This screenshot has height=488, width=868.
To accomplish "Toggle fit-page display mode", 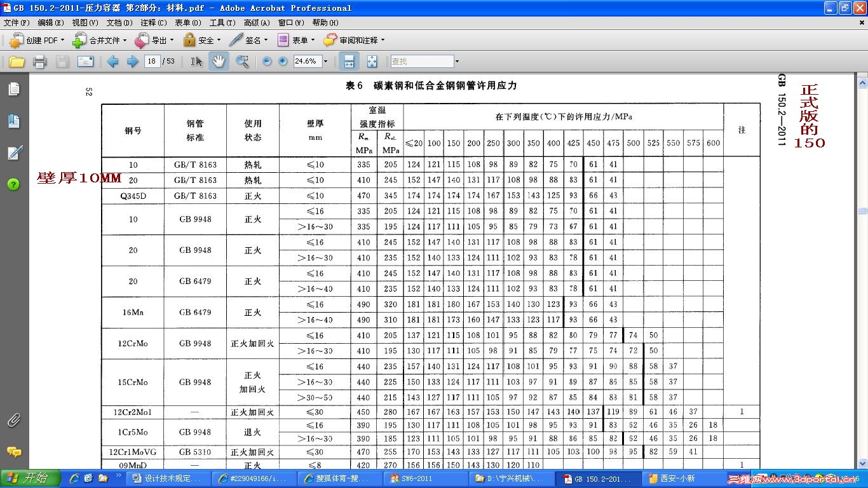I will (371, 61).
